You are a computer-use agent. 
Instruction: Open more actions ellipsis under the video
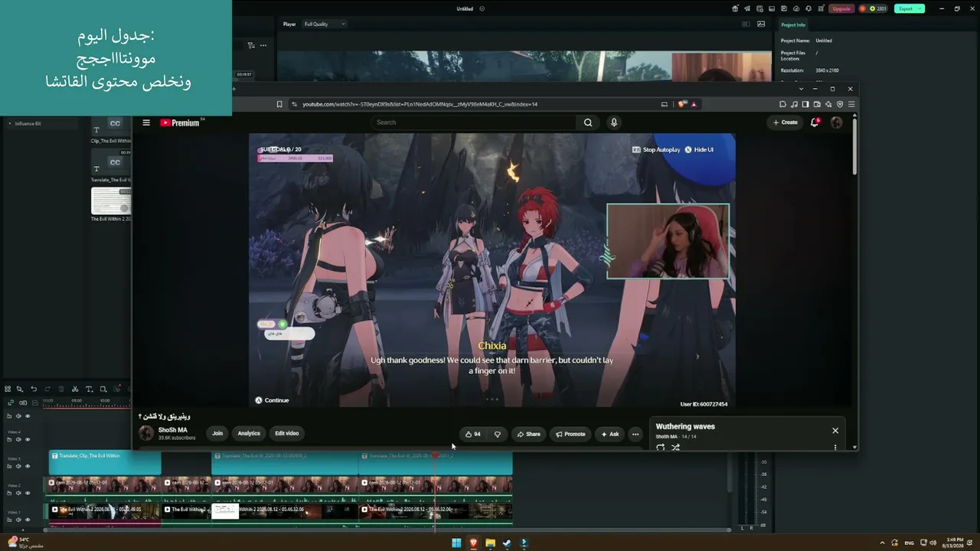tap(635, 434)
